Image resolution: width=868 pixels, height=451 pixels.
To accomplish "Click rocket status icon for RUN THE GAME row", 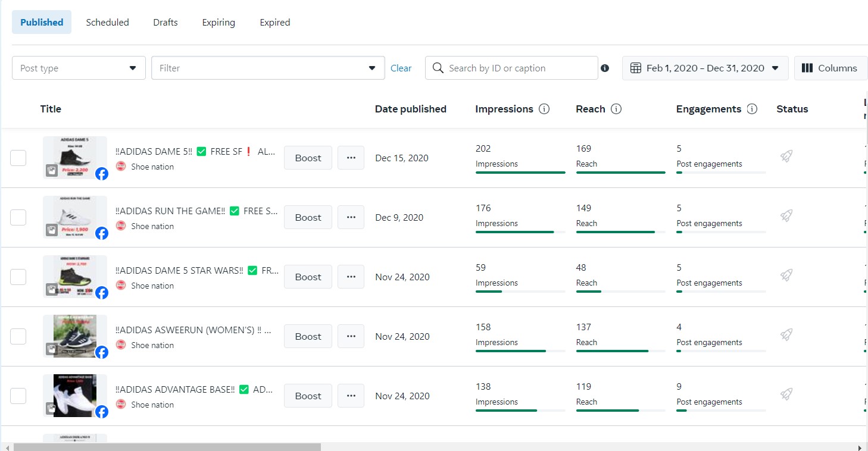I will (786, 216).
